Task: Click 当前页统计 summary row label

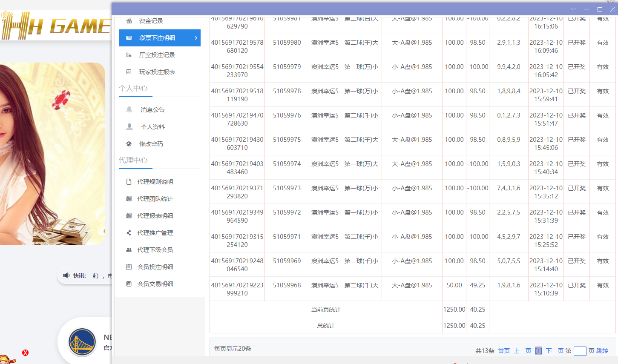Action: 326,310
